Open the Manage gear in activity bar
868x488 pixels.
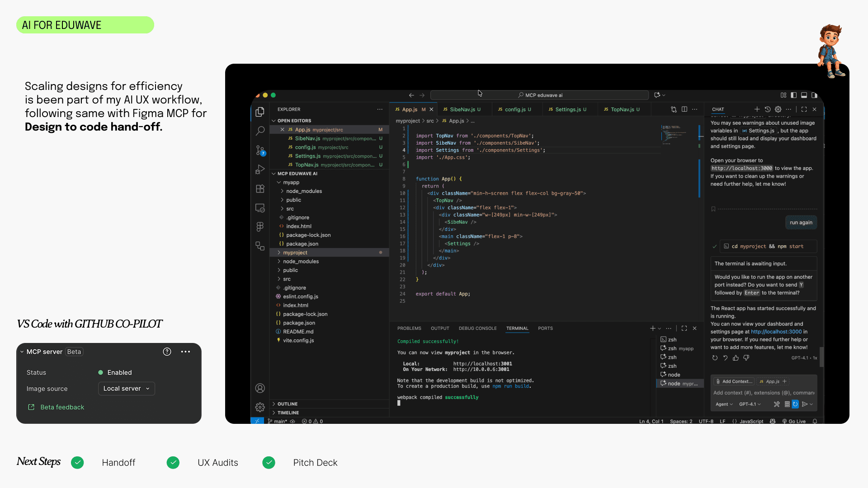(260, 407)
